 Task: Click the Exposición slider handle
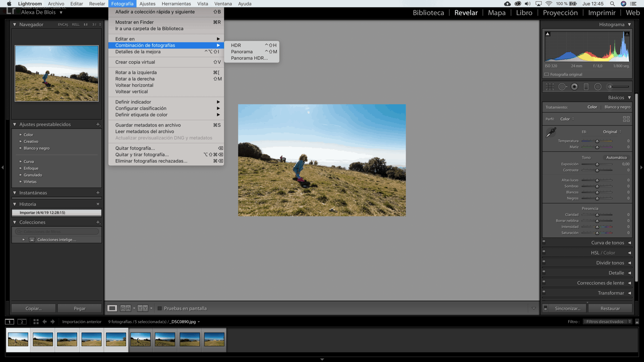click(x=597, y=164)
